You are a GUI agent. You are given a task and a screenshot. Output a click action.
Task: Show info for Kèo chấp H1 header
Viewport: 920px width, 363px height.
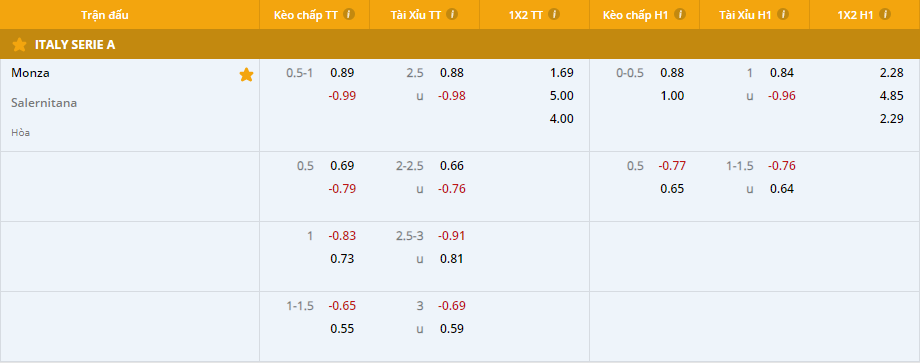pos(679,15)
